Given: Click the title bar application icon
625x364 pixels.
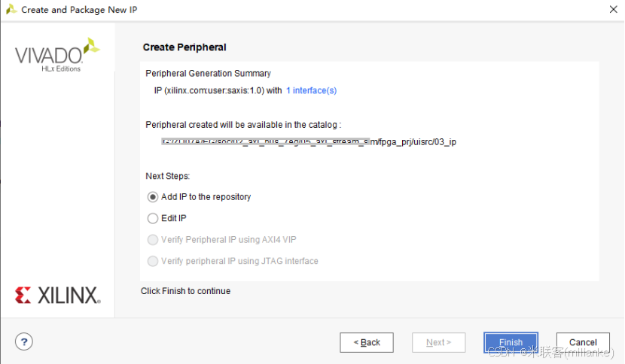Looking at the screenshot, I should [x=11, y=10].
